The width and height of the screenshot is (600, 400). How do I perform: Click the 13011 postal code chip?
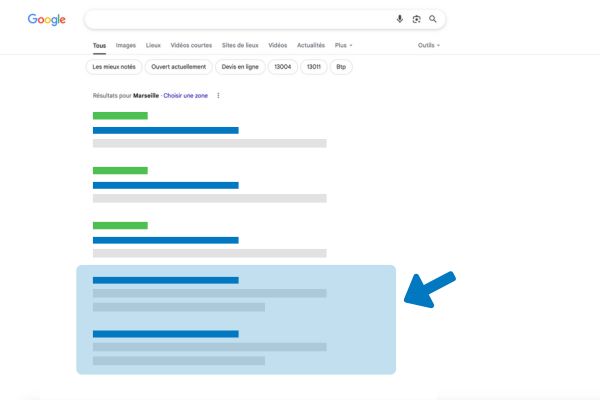coord(314,67)
